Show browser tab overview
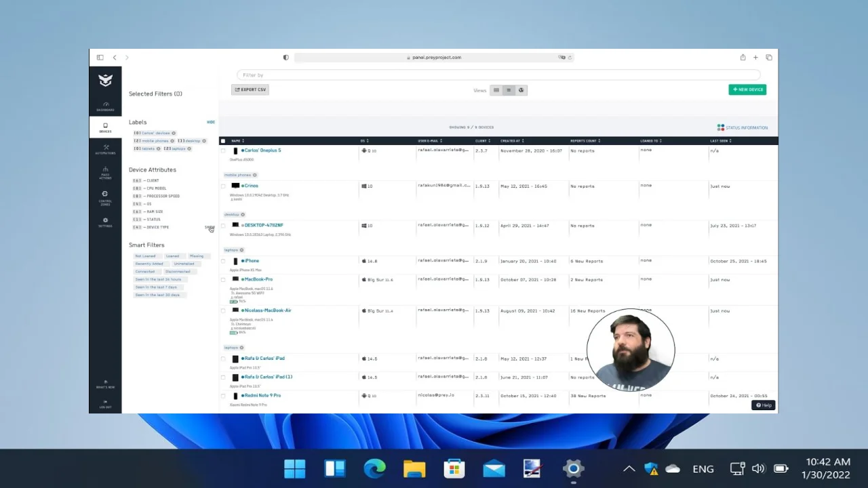The image size is (868, 488). tap(769, 58)
